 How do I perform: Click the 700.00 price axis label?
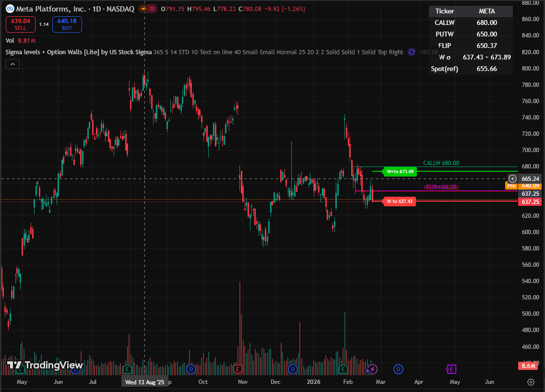click(x=531, y=150)
